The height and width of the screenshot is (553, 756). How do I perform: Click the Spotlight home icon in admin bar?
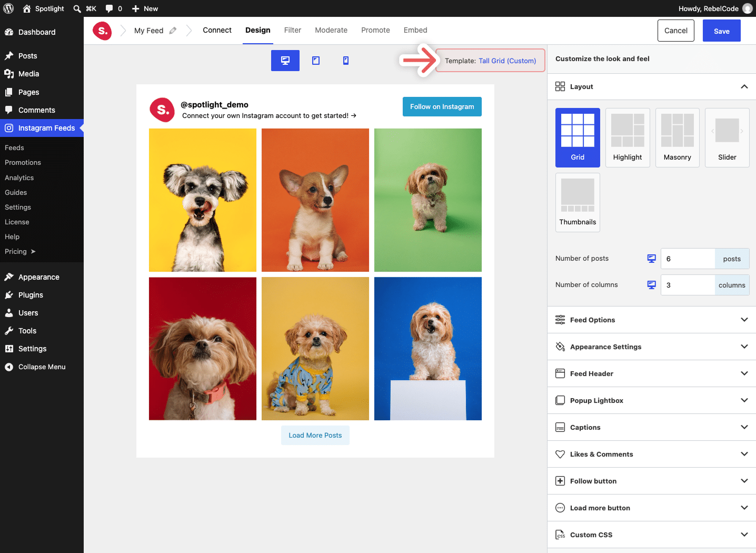point(27,8)
